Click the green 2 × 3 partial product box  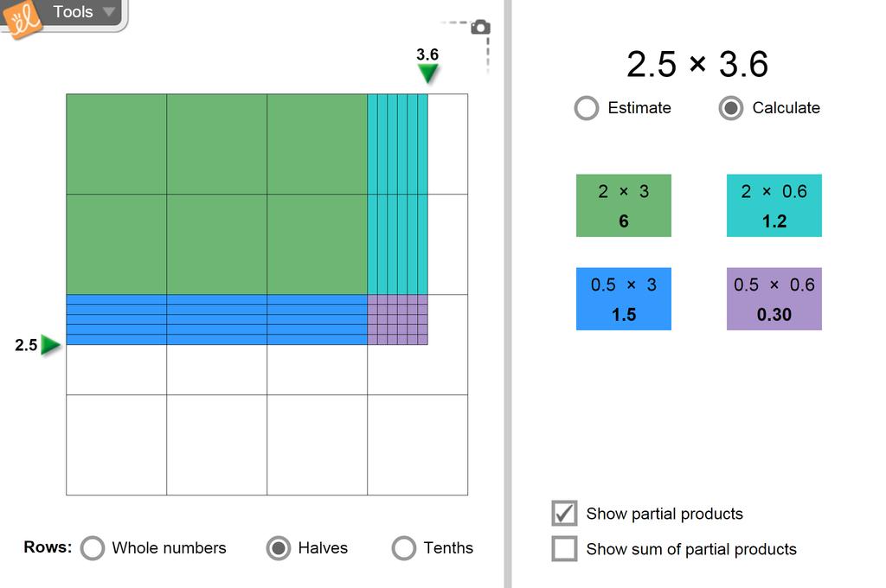click(x=624, y=206)
